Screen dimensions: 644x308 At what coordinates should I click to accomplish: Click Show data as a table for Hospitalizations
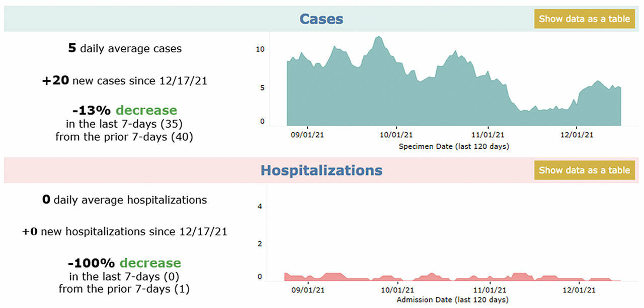[584, 170]
